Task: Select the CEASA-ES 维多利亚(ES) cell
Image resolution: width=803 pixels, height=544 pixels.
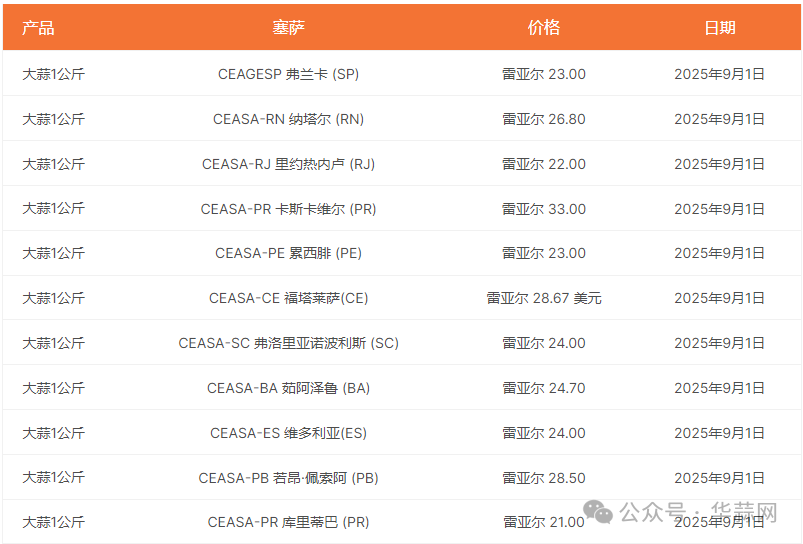Action: pos(288,433)
